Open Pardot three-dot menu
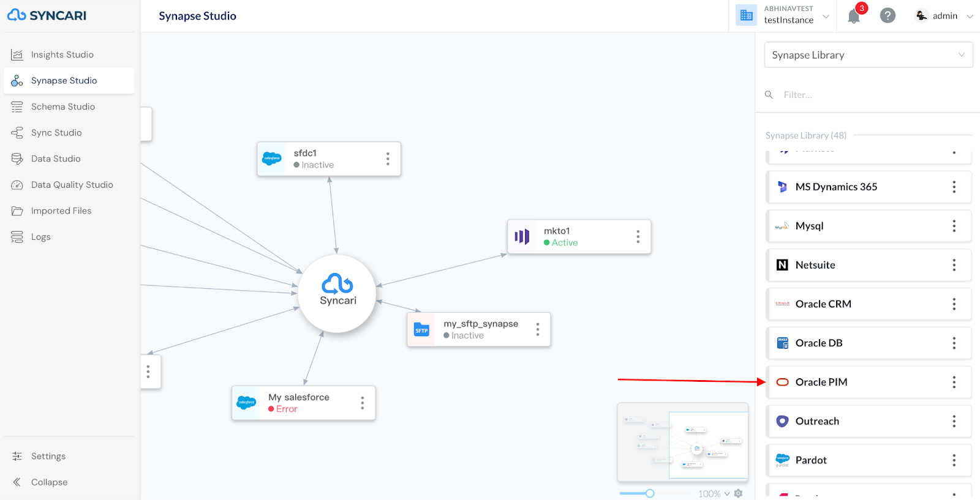The height and width of the screenshot is (500, 980). [x=954, y=460]
